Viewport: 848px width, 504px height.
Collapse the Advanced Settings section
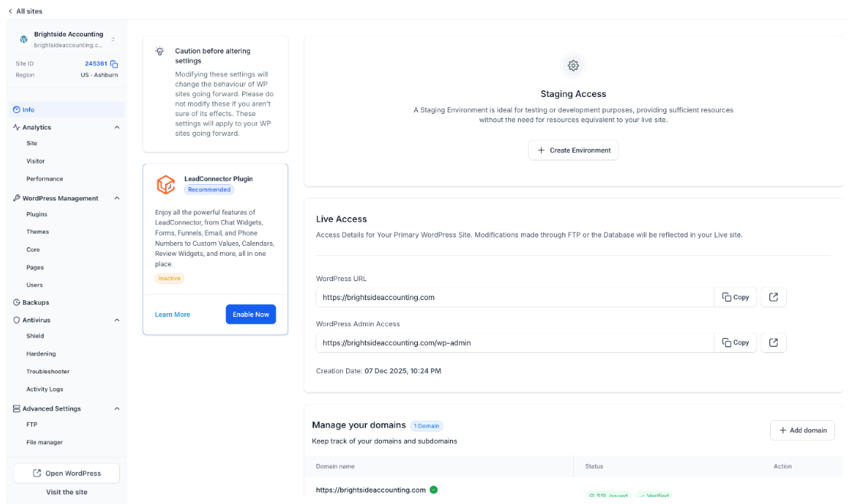[117, 409]
